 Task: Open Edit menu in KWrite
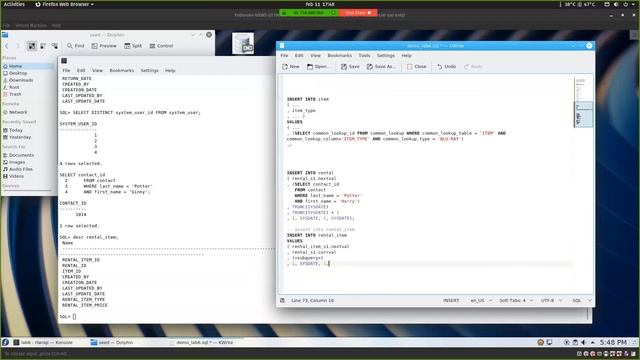coord(299,56)
